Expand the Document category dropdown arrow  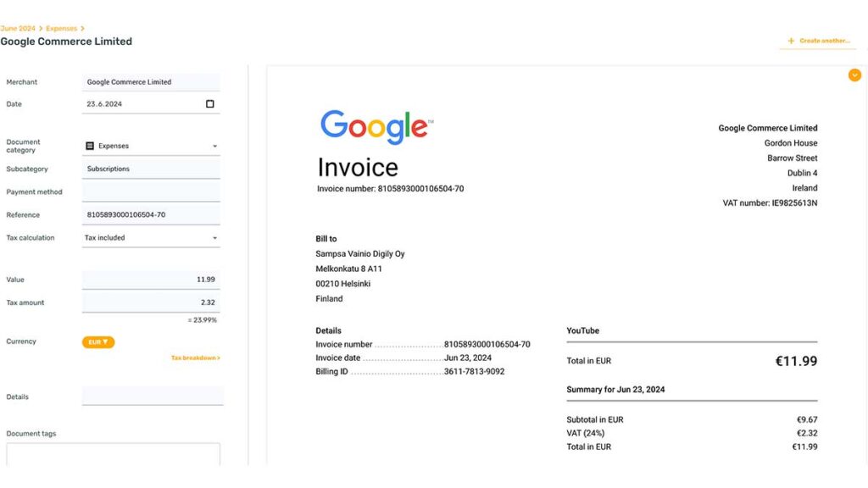215,145
